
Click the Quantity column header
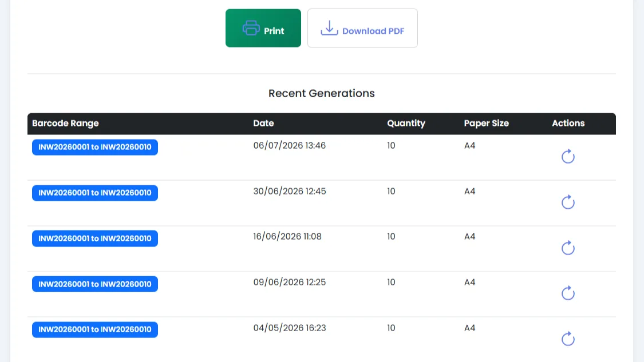[x=406, y=123]
